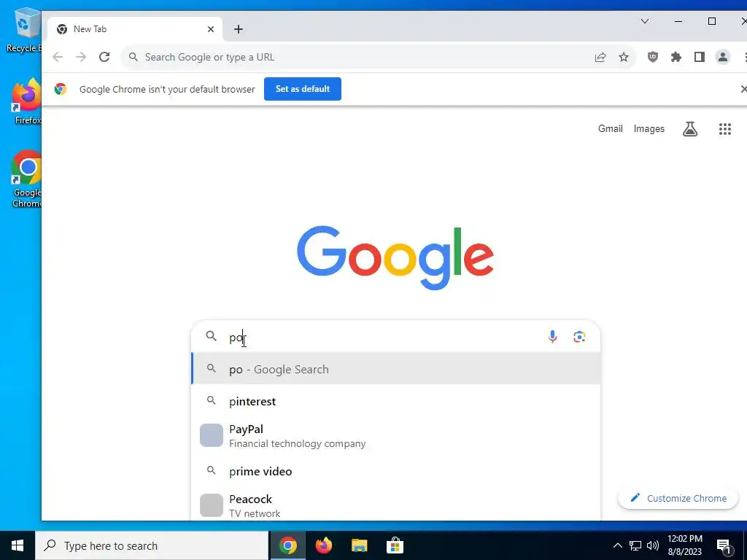Screen dimensions: 747x560
Task: Click the Peacock suggestion thumbnail
Action: 211,505
